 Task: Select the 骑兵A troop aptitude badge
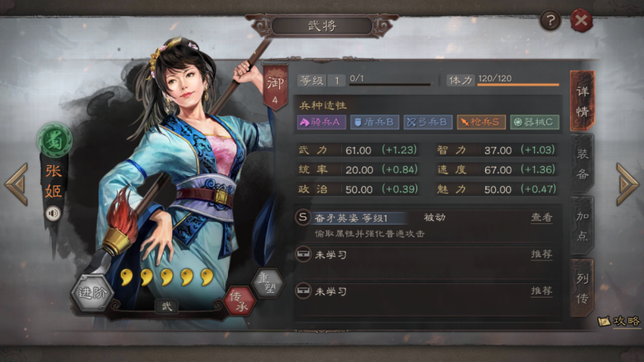tap(321, 122)
